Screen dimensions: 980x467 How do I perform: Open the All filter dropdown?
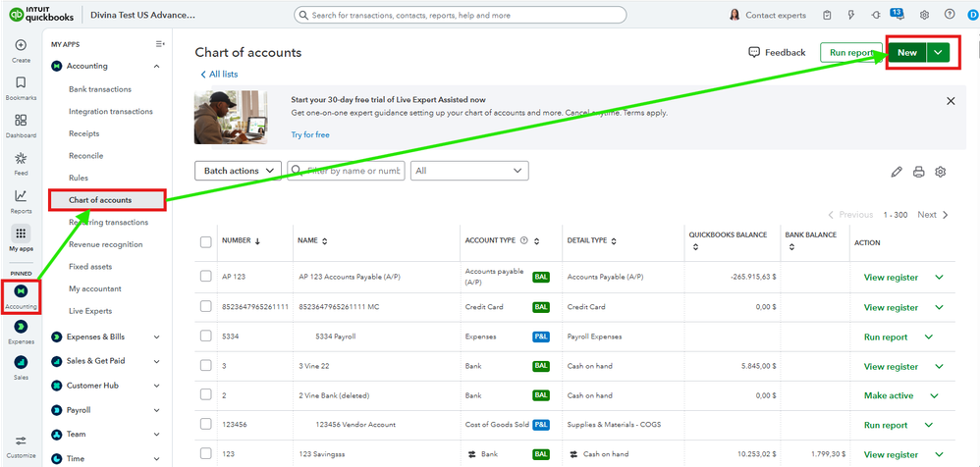pyautogui.click(x=469, y=171)
